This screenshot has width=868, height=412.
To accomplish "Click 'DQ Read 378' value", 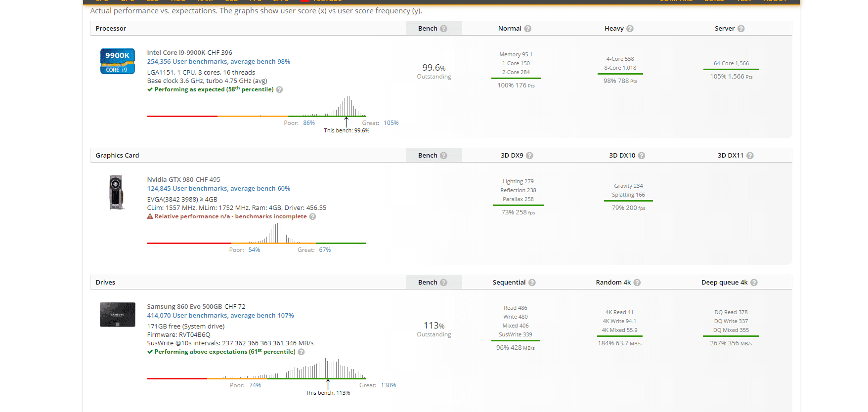I will [x=731, y=313].
